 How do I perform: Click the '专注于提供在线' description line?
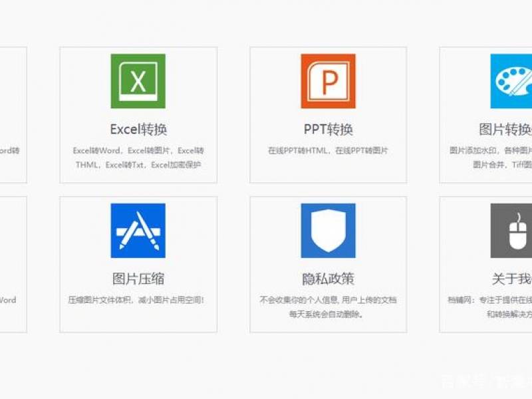pos(489,300)
